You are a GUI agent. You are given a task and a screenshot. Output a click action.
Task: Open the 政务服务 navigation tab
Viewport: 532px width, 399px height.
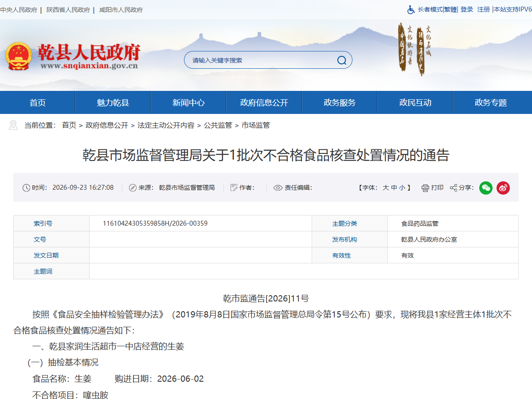click(x=340, y=102)
